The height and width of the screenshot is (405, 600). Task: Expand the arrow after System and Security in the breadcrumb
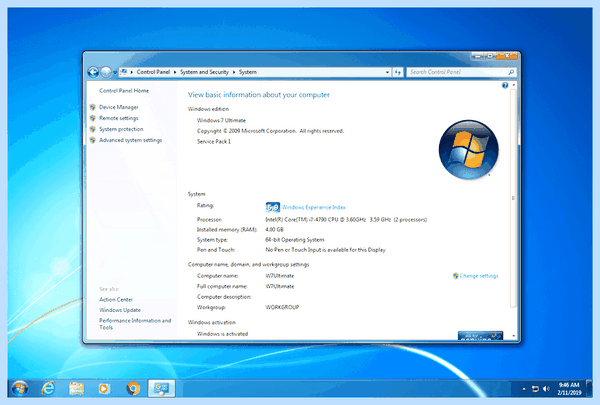[x=234, y=72]
